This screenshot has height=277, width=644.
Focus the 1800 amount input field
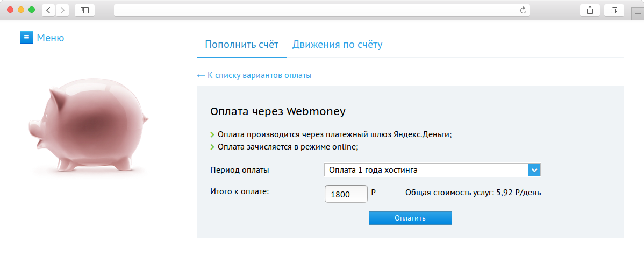[x=346, y=194]
